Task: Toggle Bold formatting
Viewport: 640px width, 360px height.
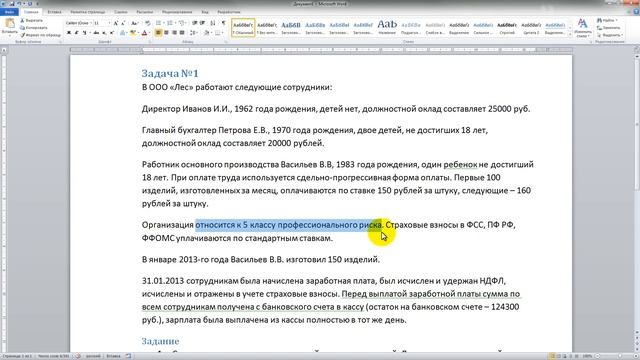Action: point(69,33)
